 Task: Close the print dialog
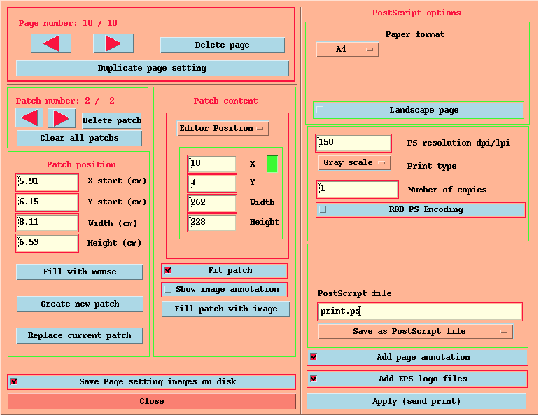pyautogui.click(x=152, y=401)
